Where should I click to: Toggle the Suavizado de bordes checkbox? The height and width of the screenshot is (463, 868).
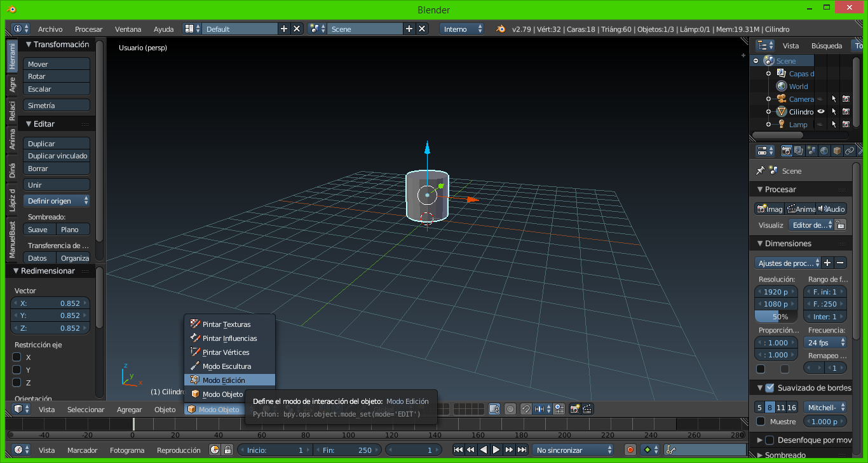point(770,387)
